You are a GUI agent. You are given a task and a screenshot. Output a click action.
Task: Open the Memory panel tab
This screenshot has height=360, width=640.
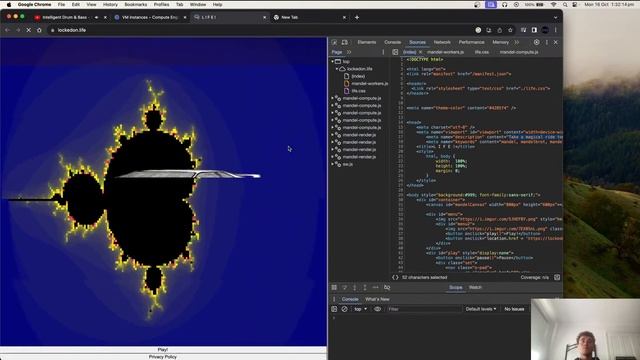500,42
